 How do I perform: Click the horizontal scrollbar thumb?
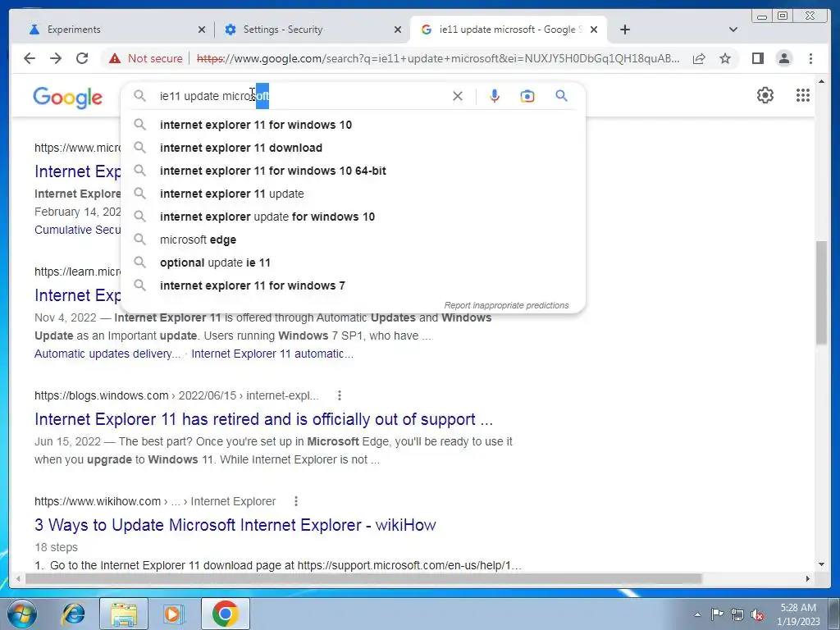point(363,578)
